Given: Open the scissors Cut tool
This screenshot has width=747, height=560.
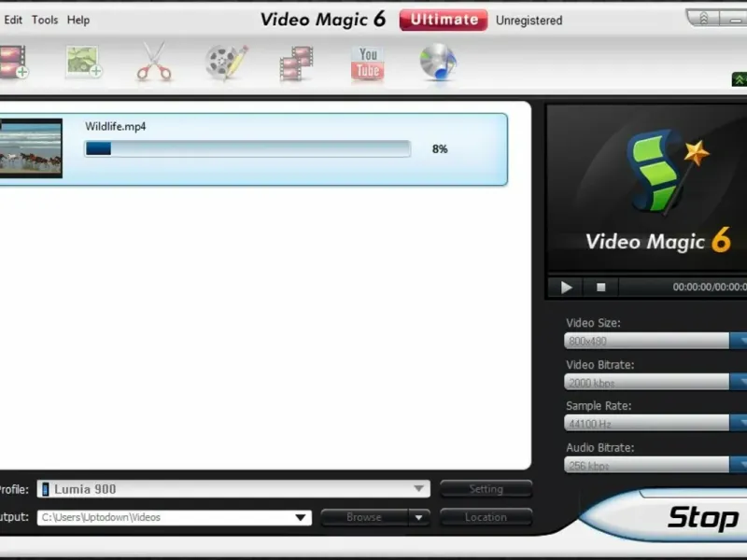Looking at the screenshot, I should [154, 62].
